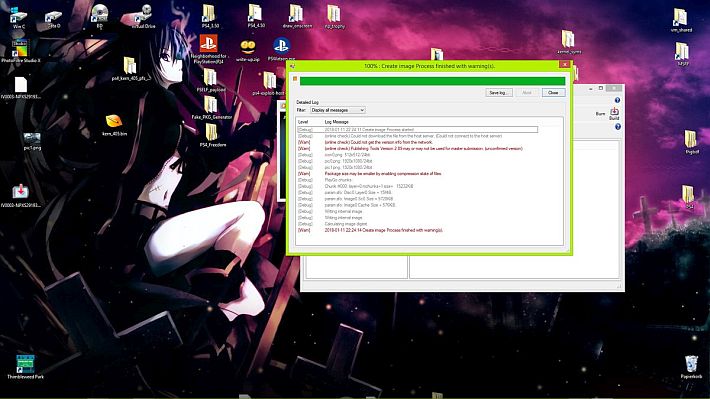This screenshot has height=399, width=710.
Task: Select the Fake_PKG_Generator folder
Action: (x=211, y=108)
